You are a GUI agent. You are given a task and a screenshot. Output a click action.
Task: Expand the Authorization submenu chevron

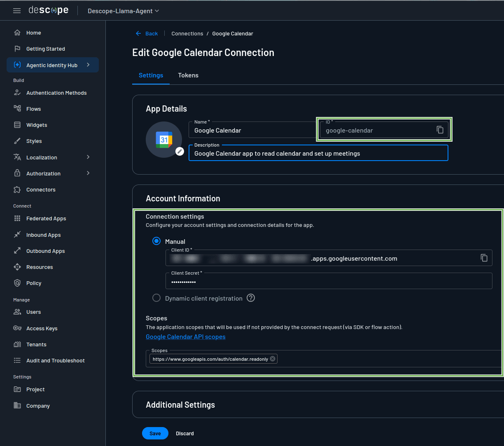[x=88, y=173]
